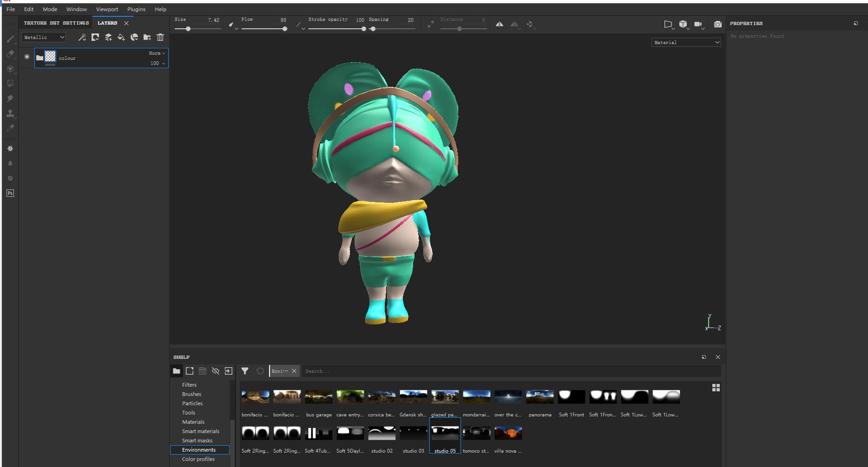Switch shelf to grid thumbnail view
868x467 pixels.
(716, 388)
